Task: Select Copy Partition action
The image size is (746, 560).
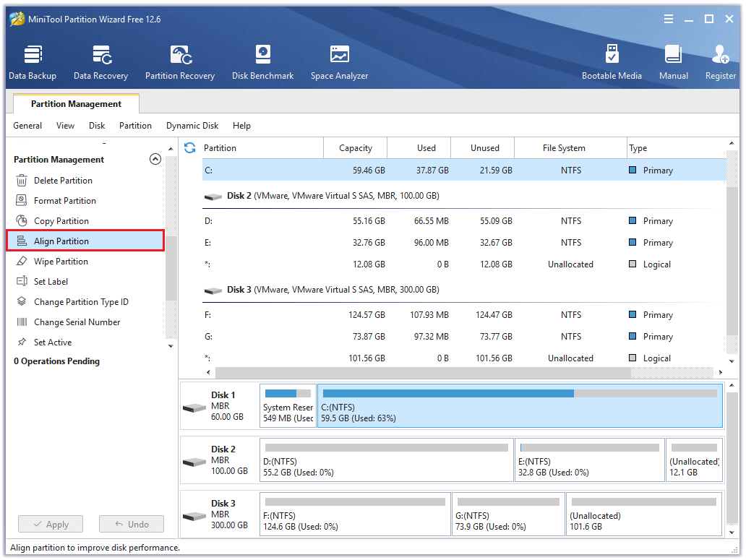Action: pyautogui.click(x=61, y=221)
